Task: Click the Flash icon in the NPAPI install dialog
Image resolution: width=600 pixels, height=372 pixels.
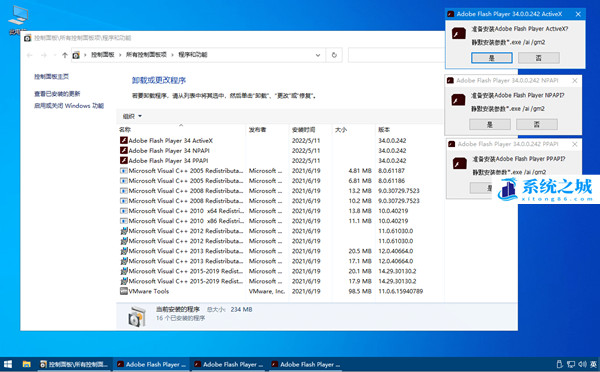Action: pyautogui.click(x=458, y=100)
